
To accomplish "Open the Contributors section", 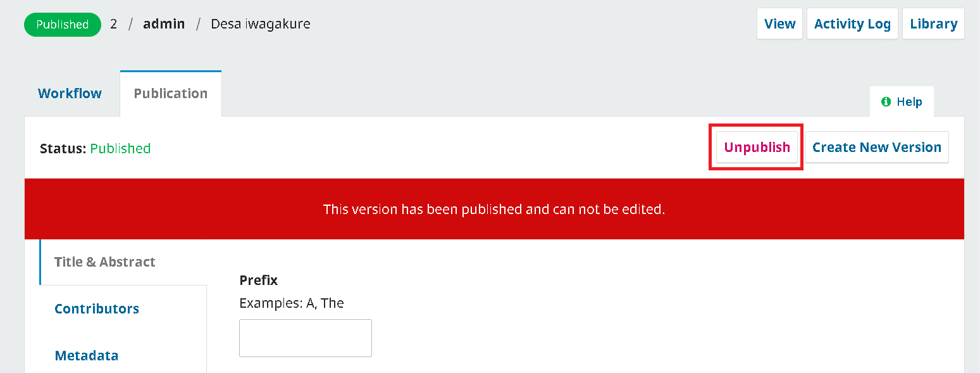I will [x=97, y=309].
